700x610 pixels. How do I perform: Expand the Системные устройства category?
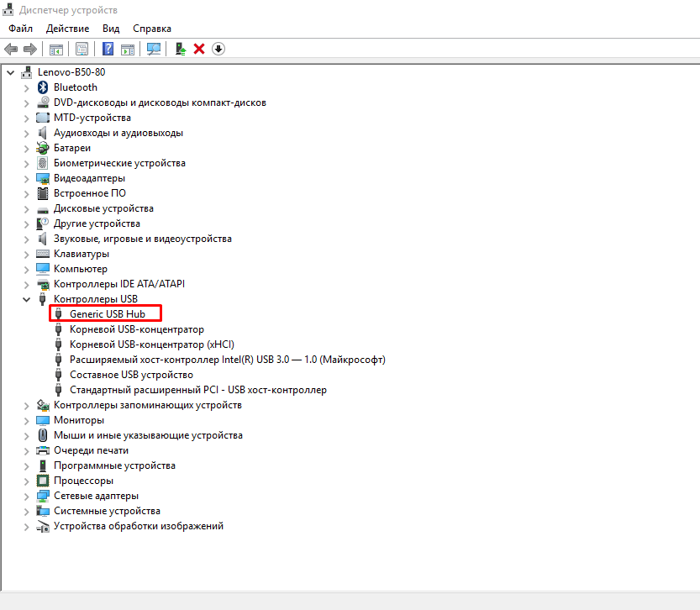click(x=26, y=512)
